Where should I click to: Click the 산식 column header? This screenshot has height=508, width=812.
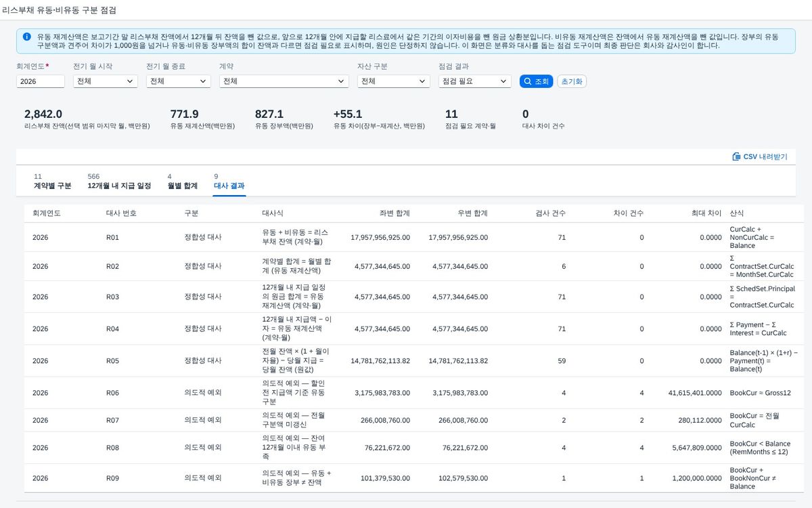(737, 213)
